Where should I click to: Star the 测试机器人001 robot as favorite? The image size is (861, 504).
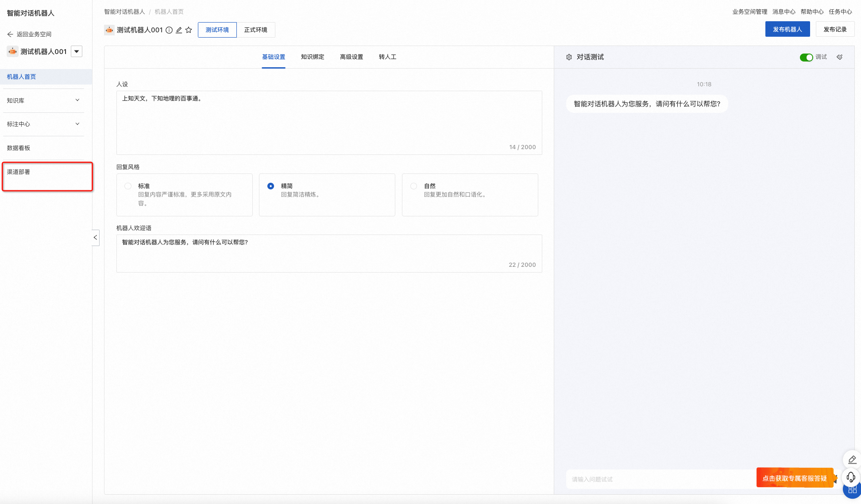189,30
